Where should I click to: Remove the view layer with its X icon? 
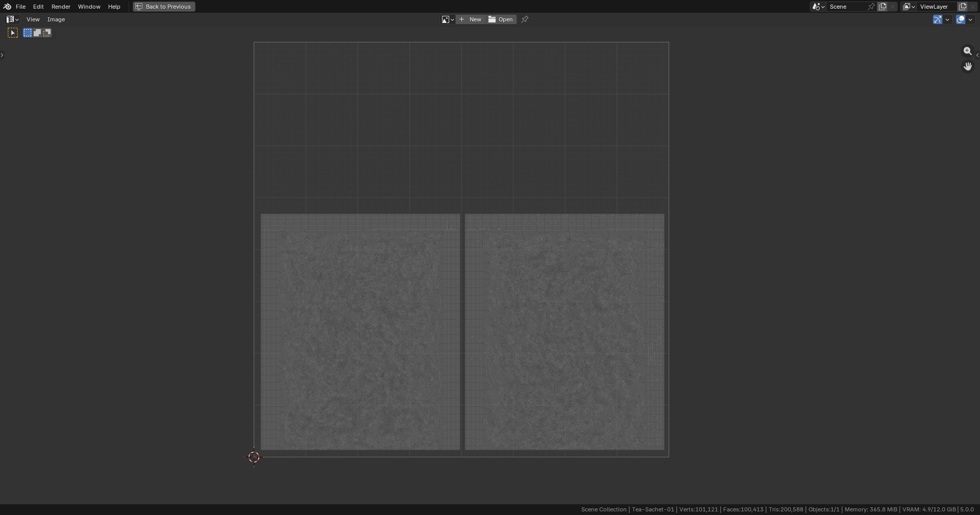[x=973, y=7]
